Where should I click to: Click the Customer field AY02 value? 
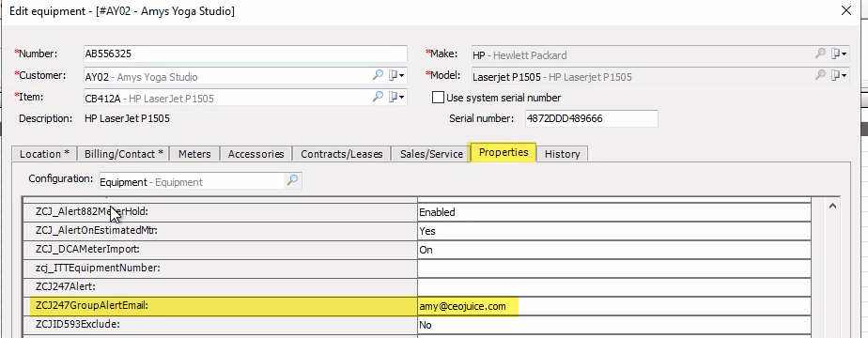pyautogui.click(x=97, y=77)
